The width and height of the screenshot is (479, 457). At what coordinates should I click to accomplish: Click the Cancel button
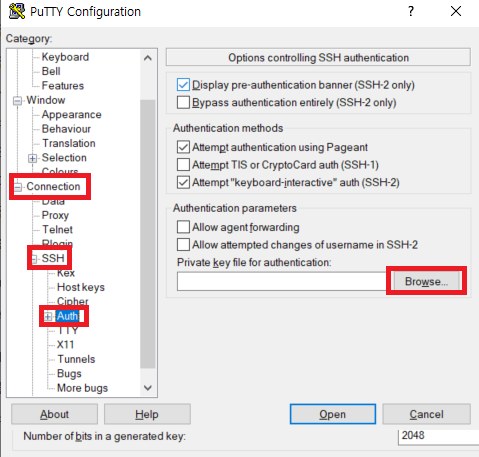click(426, 414)
